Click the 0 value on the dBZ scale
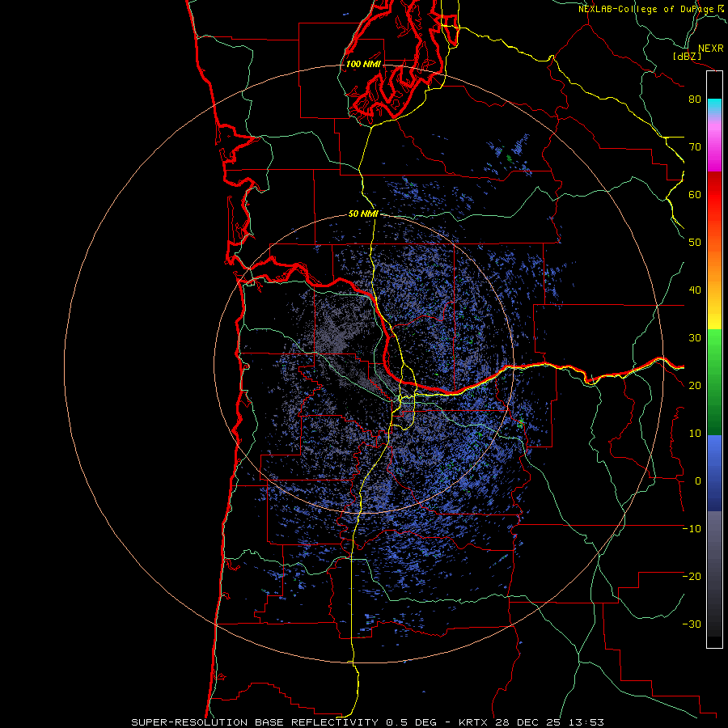 pyautogui.click(x=698, y=481)
